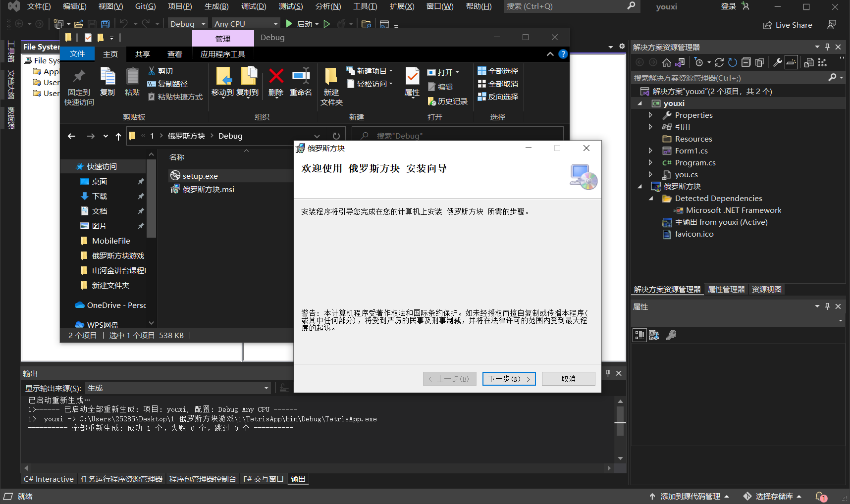
Task: Collapse the Explorer ribbon with the chevron
Action: click(550, 54)
